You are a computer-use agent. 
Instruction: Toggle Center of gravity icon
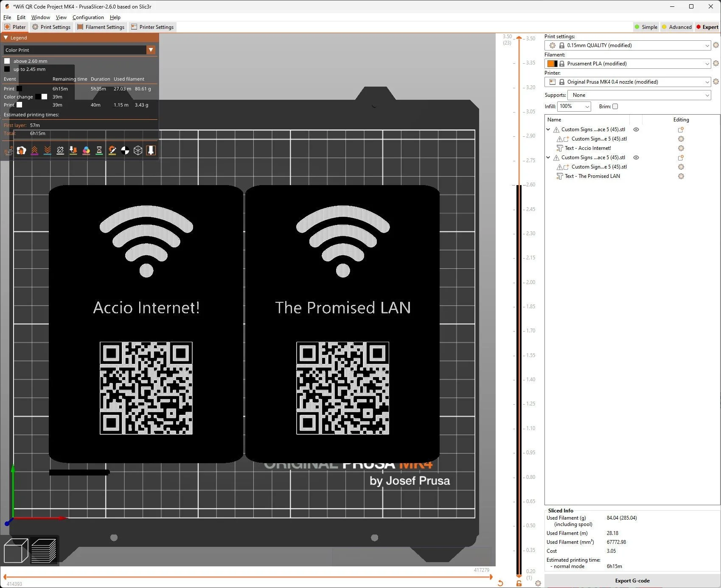[x=125, y=150]
